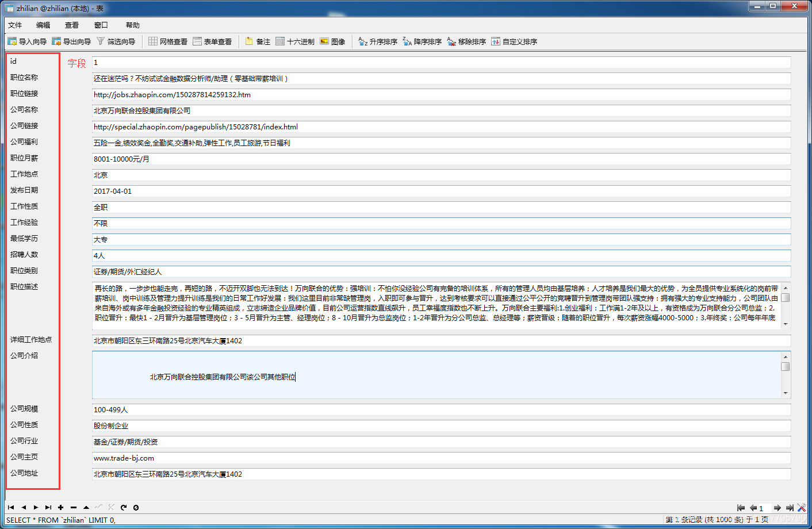Click the 职位名称 field
812x529 pixels.
click(441, 78)
